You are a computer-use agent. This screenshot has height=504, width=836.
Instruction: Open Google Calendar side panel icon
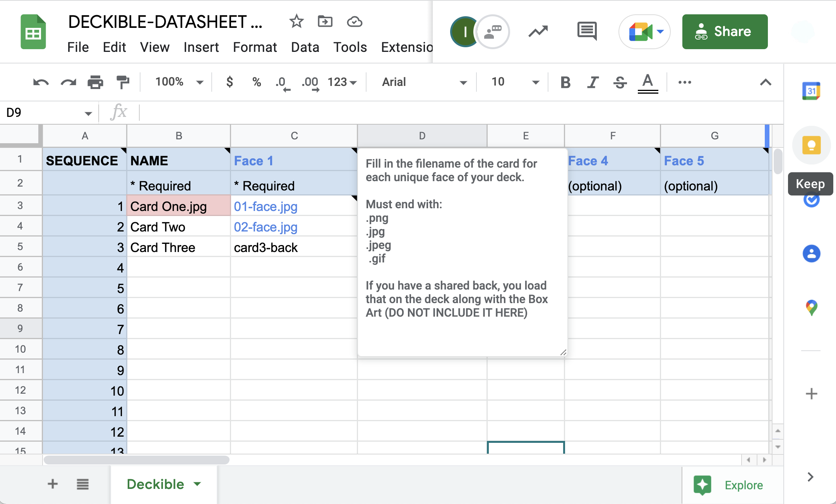click(x=811, y=91)
